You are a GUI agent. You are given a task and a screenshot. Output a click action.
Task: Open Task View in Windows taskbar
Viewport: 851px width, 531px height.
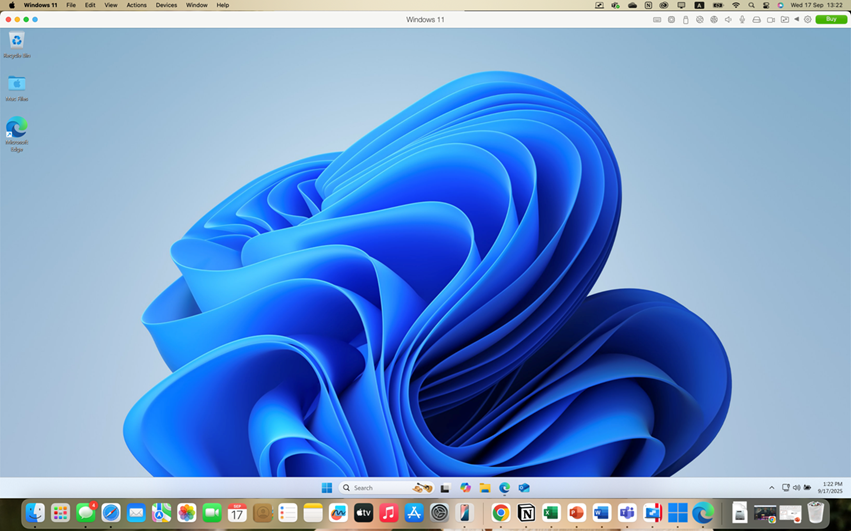[x=445, y=488]
